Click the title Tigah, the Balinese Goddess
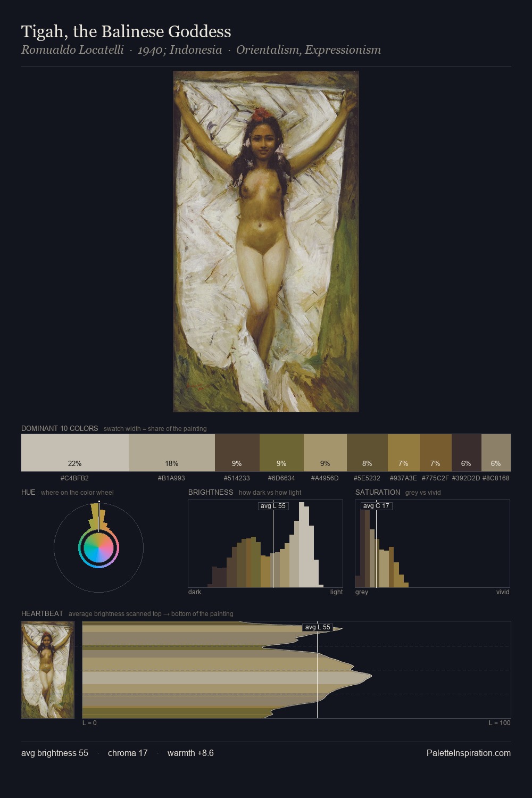 click(x=126, y=31)
